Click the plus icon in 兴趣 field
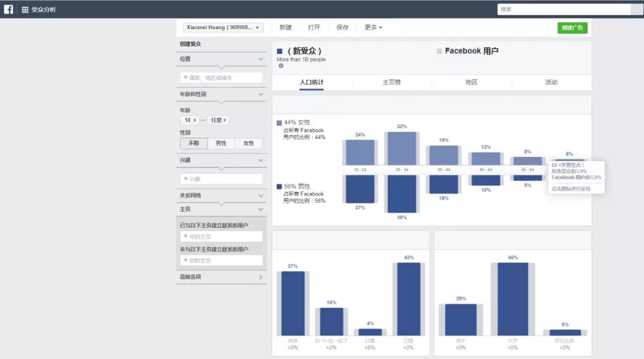The height and width of the screenshot is (359, 644). pos(185,179)
